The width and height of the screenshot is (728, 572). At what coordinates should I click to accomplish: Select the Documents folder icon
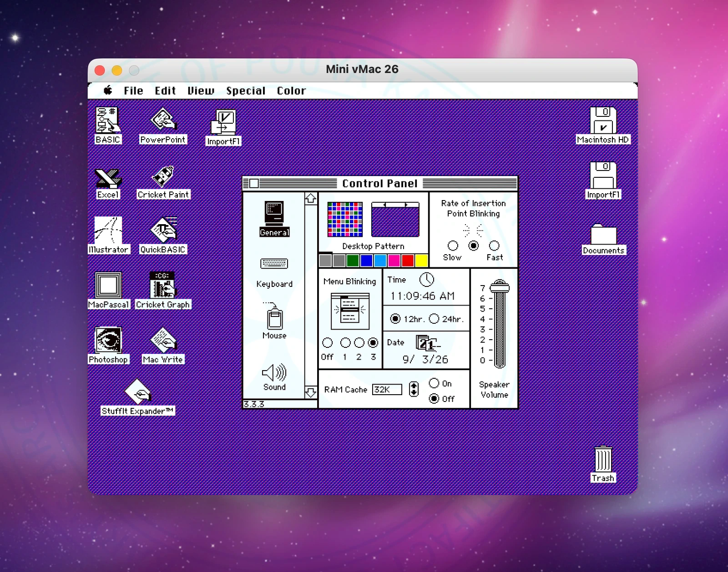(603, 234)
